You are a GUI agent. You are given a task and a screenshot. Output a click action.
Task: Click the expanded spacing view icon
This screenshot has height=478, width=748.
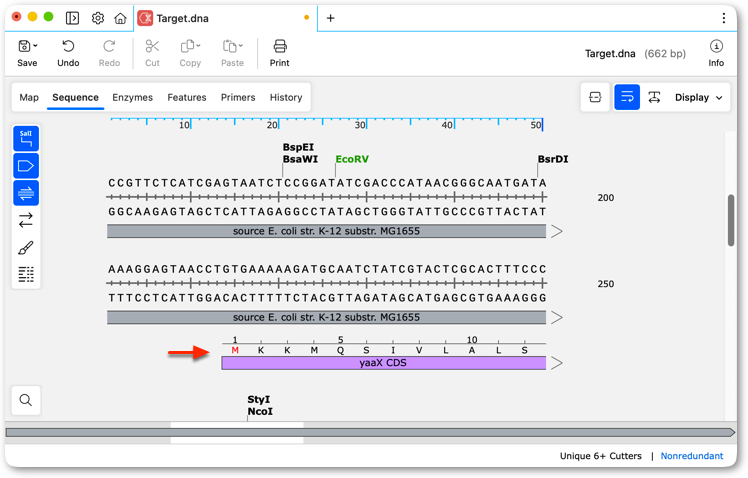(654, 97)
